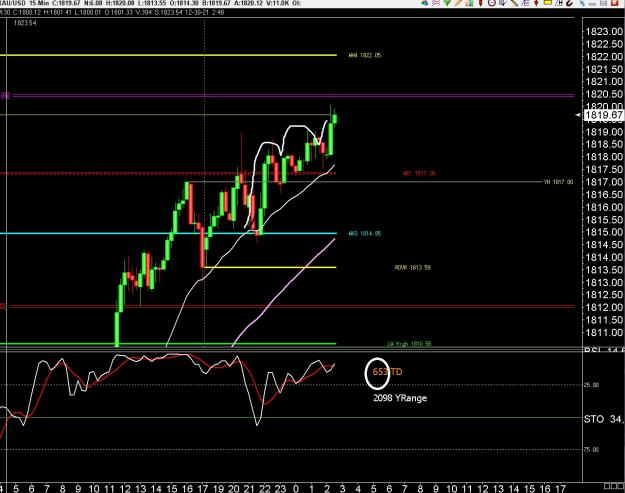
Task: Click the cyan horizontal line at 1814.95
Action: pos(168,234)
